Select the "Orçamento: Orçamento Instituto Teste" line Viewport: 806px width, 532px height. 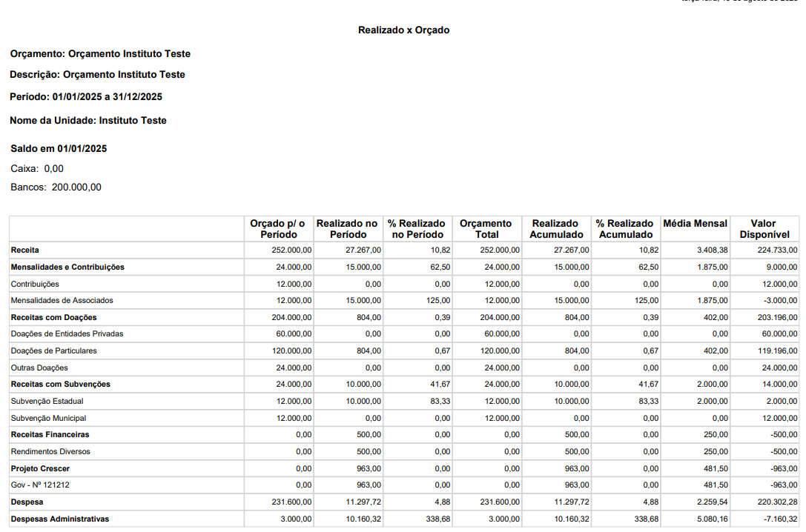tap(100, 54)
